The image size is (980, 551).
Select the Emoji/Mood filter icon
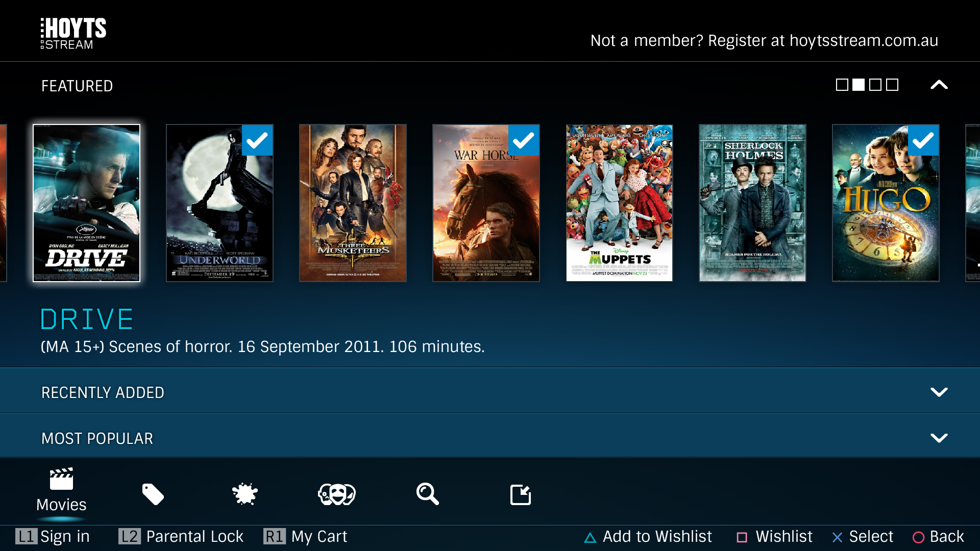[x=335, y=492]
